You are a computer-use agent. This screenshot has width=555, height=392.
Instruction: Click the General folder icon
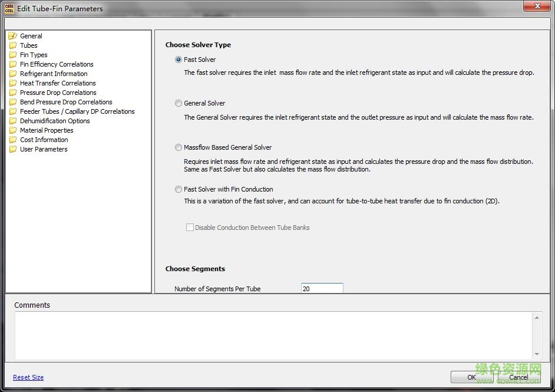(13, 36)
